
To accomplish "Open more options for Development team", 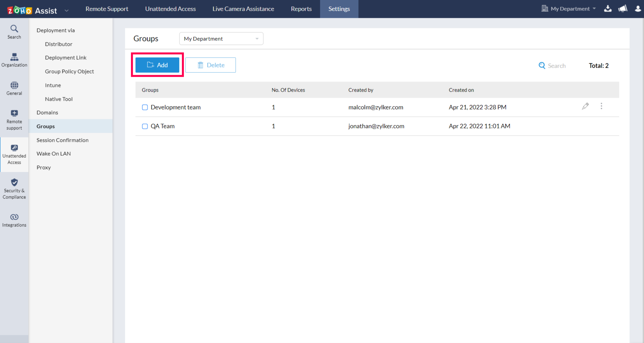I will (601, 106).
